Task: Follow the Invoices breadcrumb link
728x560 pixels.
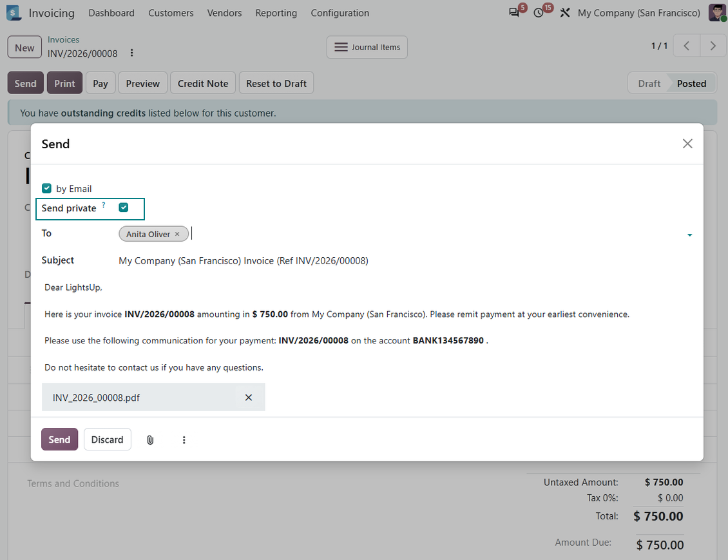Action: coord(63,39)
